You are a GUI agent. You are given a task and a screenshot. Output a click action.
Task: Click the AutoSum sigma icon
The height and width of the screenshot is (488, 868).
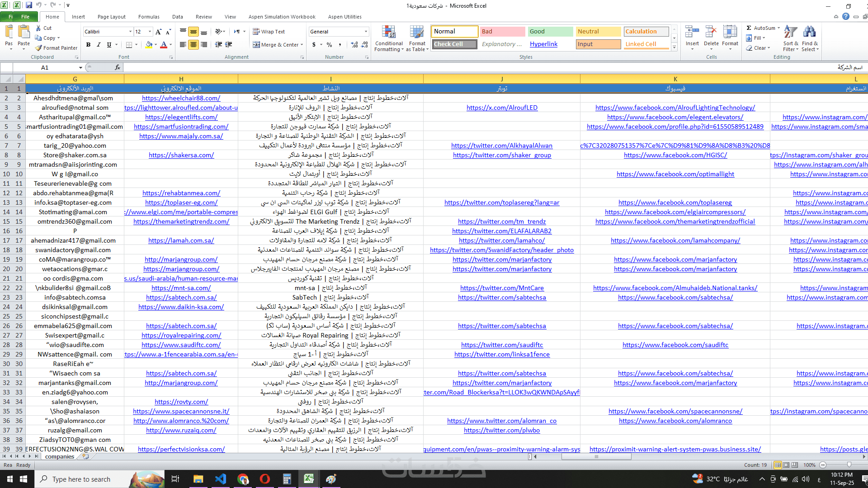click(749, 28)
